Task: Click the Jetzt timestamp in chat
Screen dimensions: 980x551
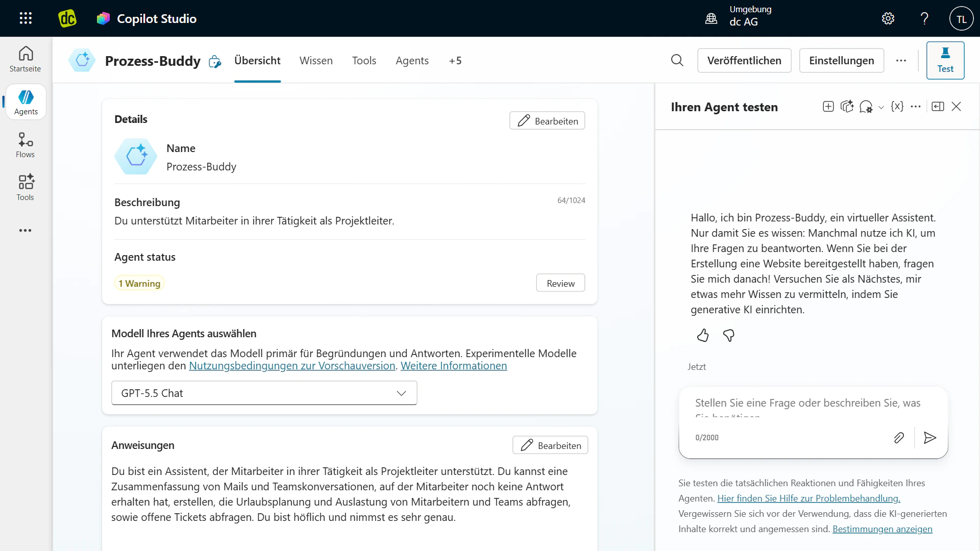Action: pyautogui.click(x=697, y=367)
